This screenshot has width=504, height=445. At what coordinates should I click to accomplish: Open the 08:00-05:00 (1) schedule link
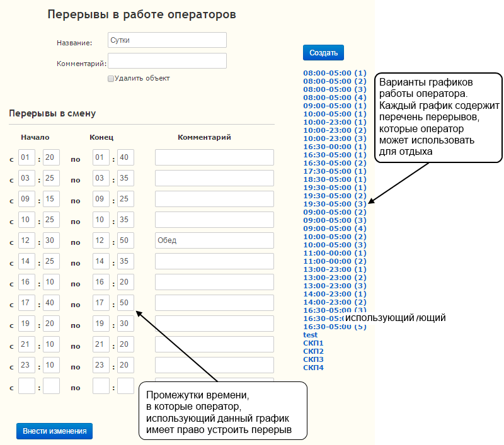point(335,73)
